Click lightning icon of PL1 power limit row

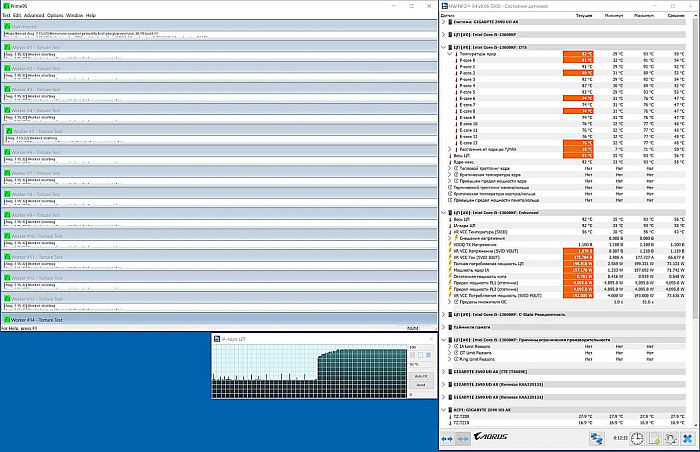(450, 283)
